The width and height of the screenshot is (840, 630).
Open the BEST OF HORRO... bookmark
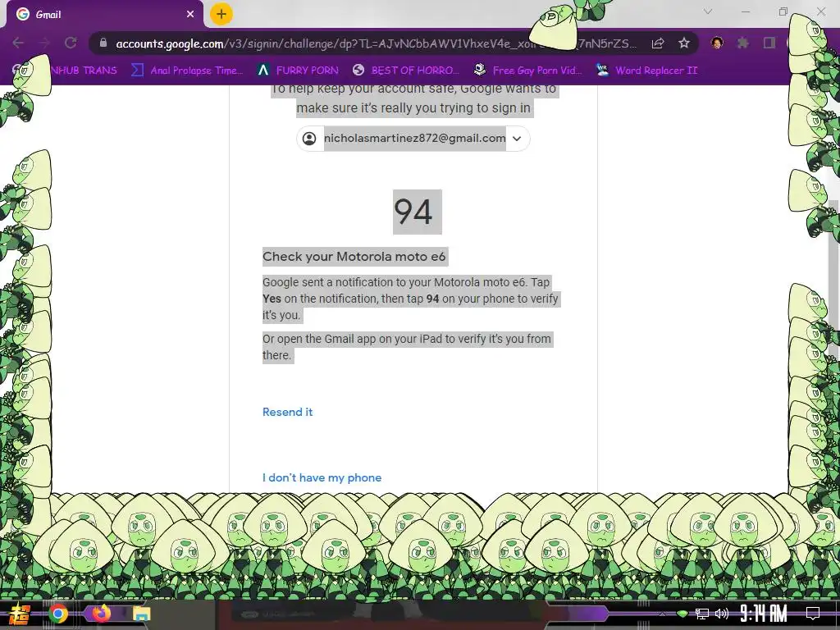pyautogui.click(x=406, y=71)
